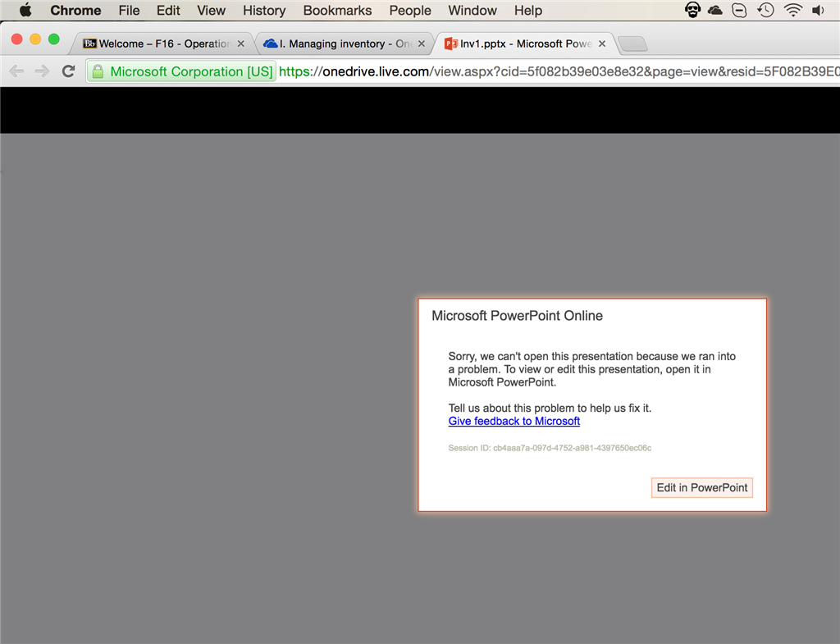Click the Edit in PowerPoint button
The height and width of the screenshot is (644, 840).
click(702, 487)
